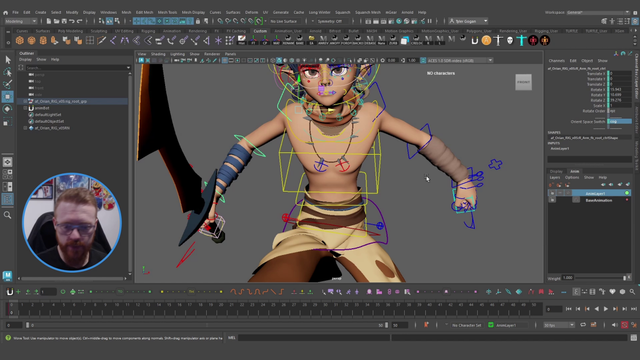Open the Mesh Tools menu
The height and width of the screenshot is (360, 640).
pos(167,12)
